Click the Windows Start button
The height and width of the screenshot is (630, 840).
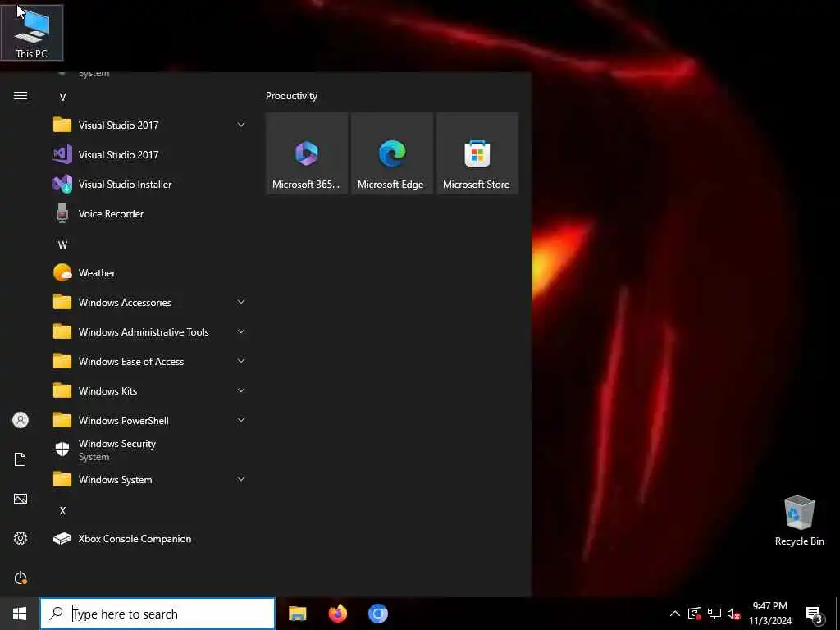(20, 614)
